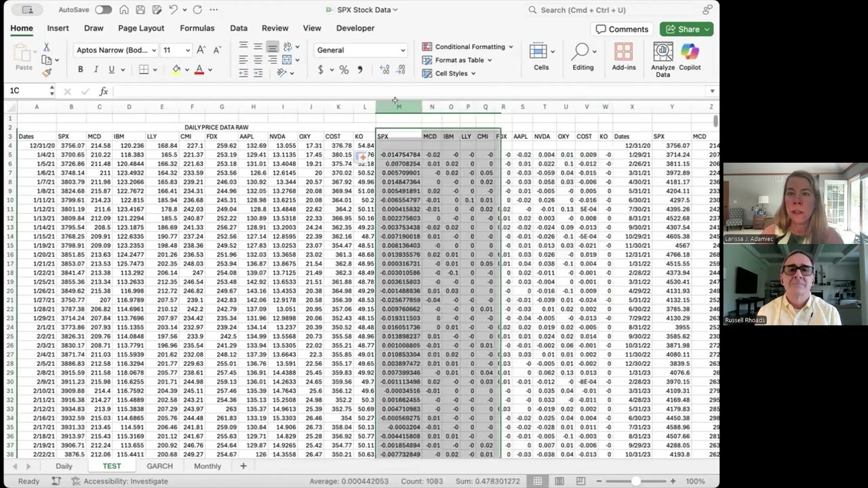Click the Save floppy disk icon
This screenshot has width=868, height=488.
point(140,9)
